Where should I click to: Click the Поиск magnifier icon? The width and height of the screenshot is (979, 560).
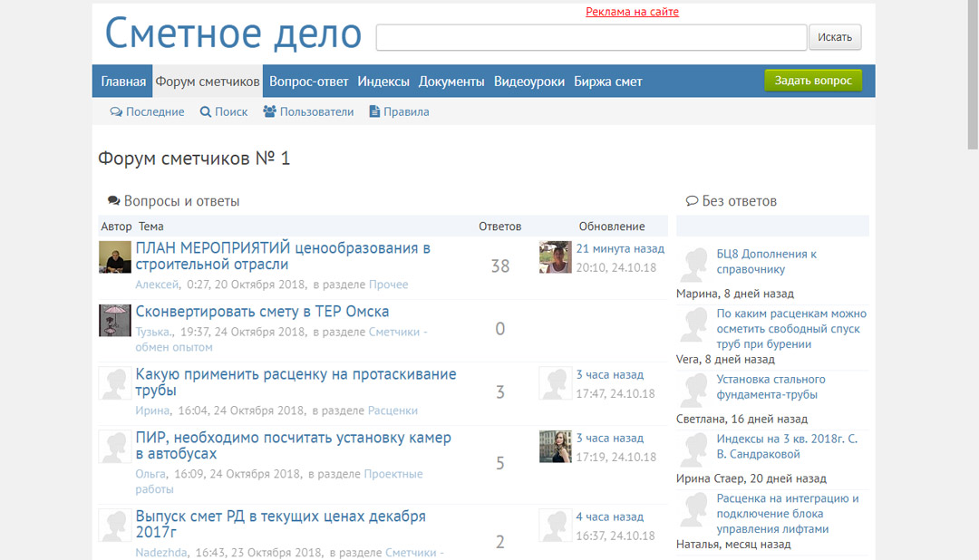(x=206, y=112)
